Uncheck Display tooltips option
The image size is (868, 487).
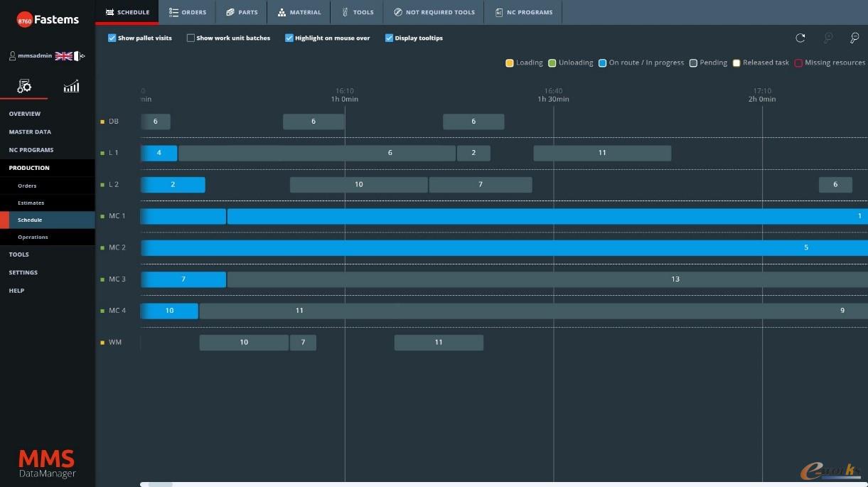click(389, 38)
